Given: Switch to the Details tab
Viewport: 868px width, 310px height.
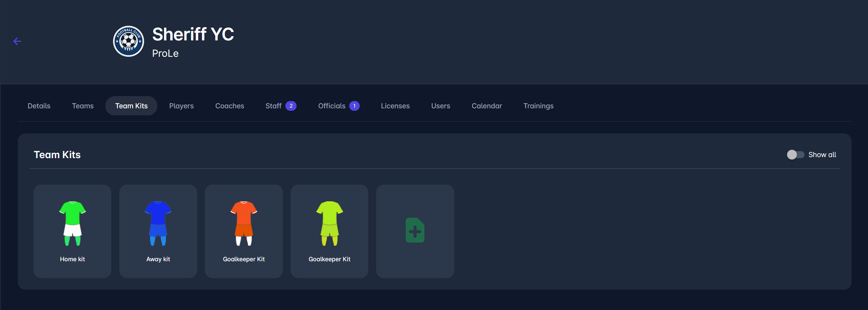Looking at the screenshot, I should [x=39, y=106].
